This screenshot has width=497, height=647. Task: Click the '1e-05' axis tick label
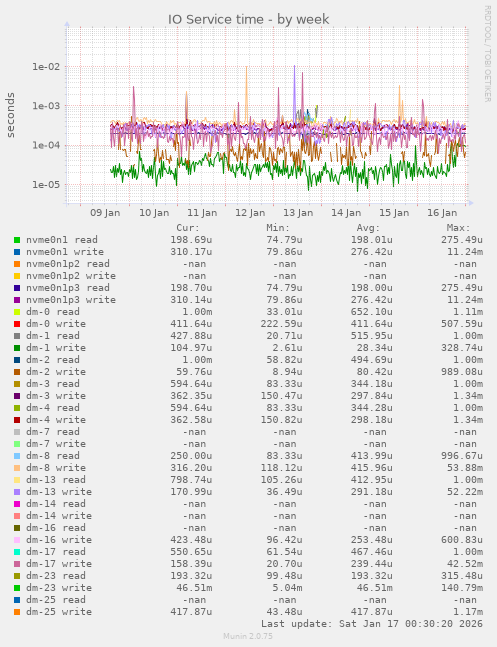coord(46,184)
